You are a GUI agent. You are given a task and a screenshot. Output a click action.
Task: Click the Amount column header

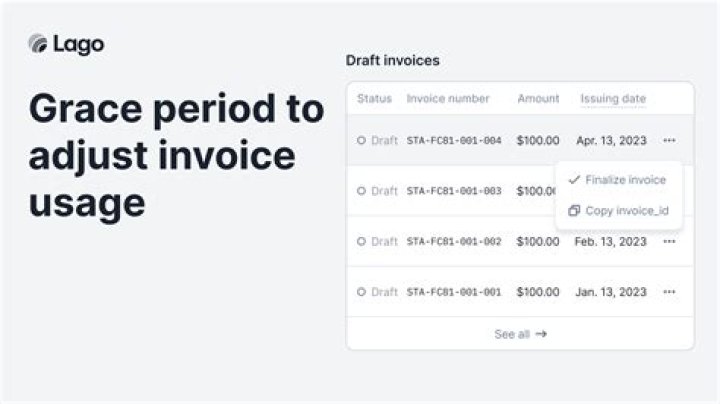click(x=538, y=99)
